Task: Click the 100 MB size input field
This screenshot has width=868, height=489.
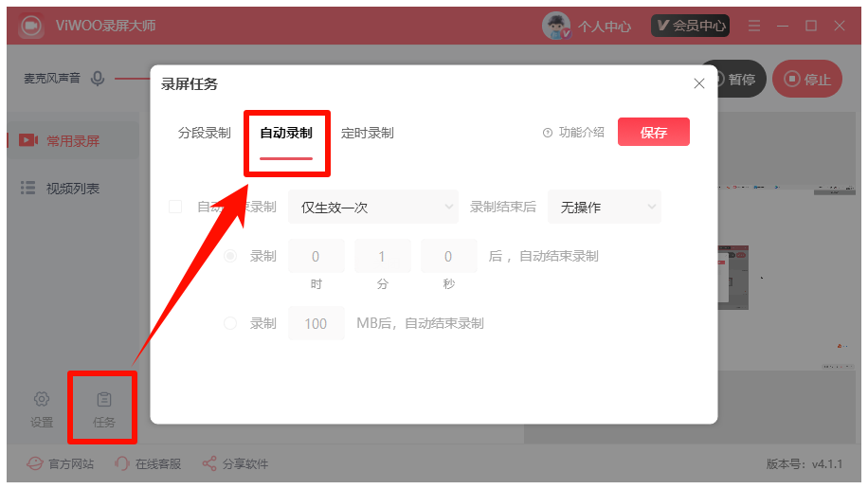Action: [316, 323]
